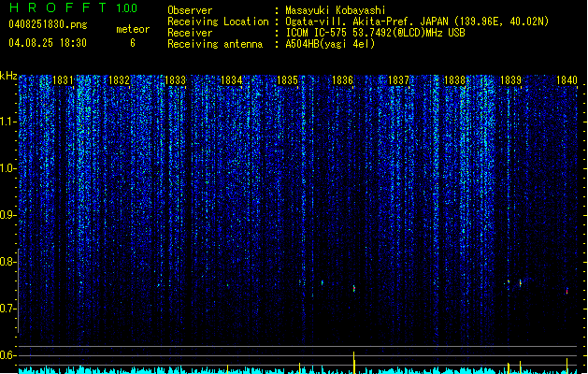Click the date stamp 04.08.25 18:30
The height and width of the screenshot is (374, 588).
point(48,43)
